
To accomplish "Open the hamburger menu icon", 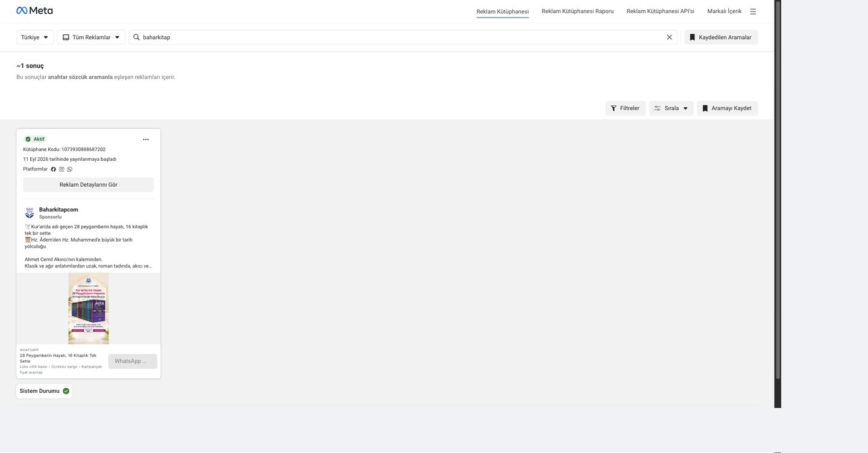I will pyautogui.click(x=753, y=11).
